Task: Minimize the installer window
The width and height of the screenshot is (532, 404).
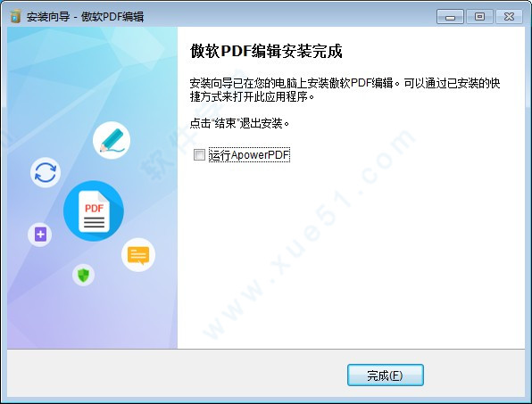Action: (450, 17)
